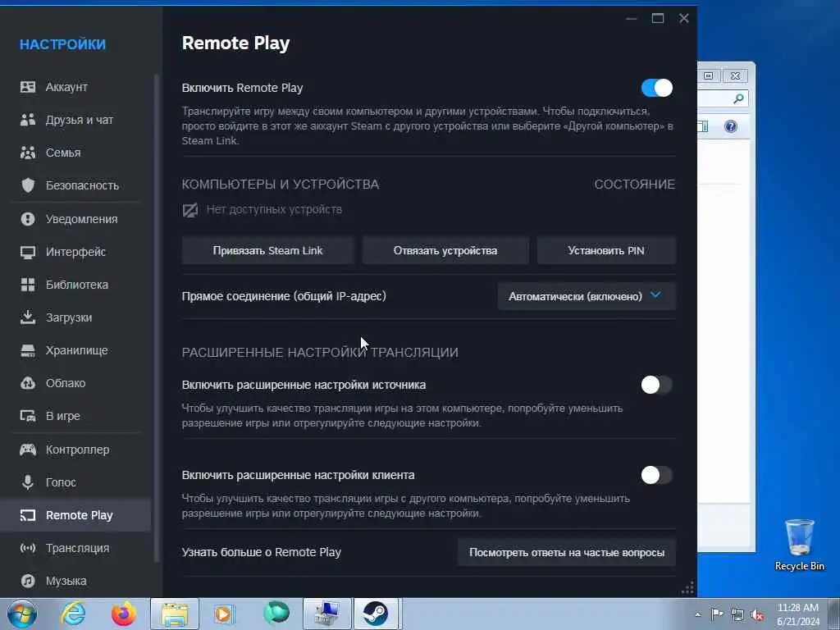Viewport: 840px width, 630px height.
Task: Click the Загрузки download icon
Action: pyautogui.click(x=28, y=317)
